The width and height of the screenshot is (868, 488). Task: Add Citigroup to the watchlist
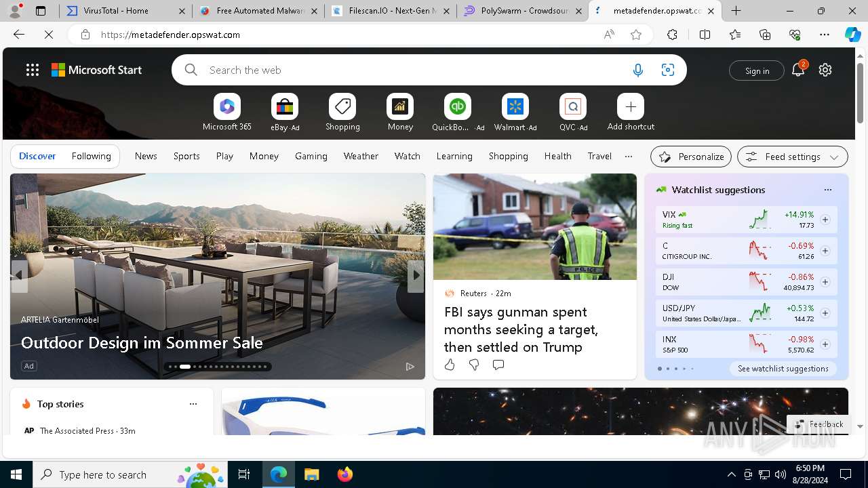tap(825, 251)
